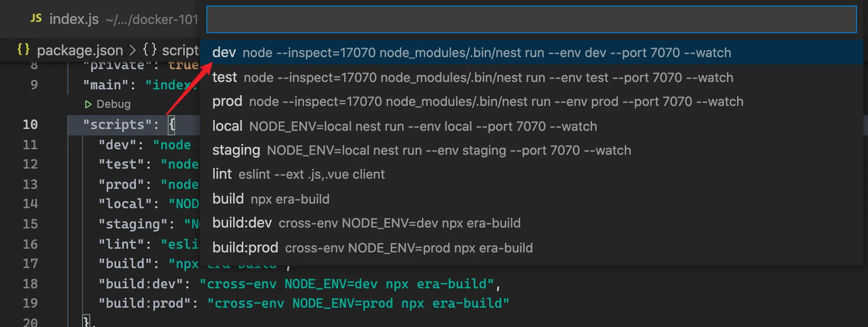Click the "build:prod" key on line 19

pos(144,304)
